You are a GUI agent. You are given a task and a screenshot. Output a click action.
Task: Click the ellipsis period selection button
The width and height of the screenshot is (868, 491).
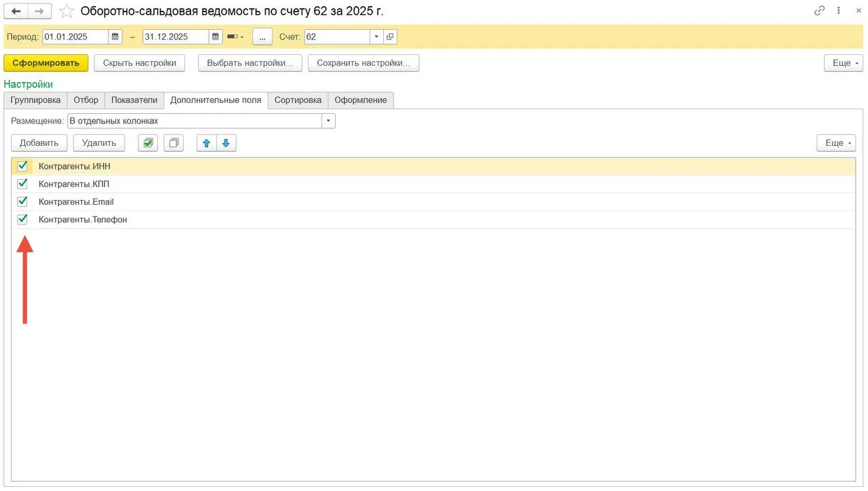click(x=262, y=37)
